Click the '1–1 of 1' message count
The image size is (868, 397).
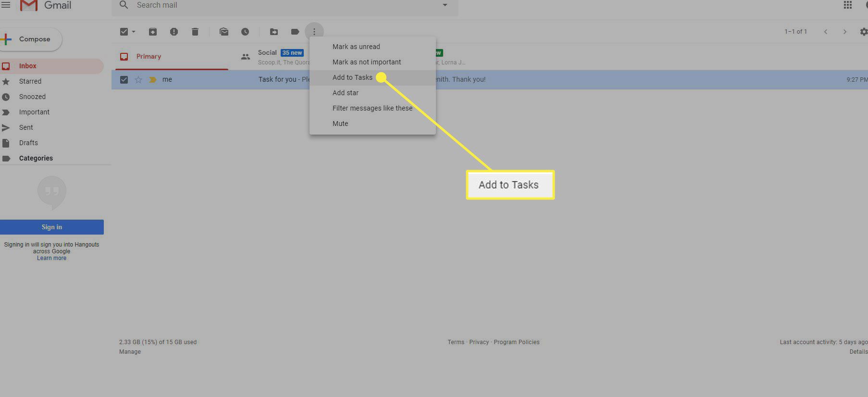tap(795, 32)
